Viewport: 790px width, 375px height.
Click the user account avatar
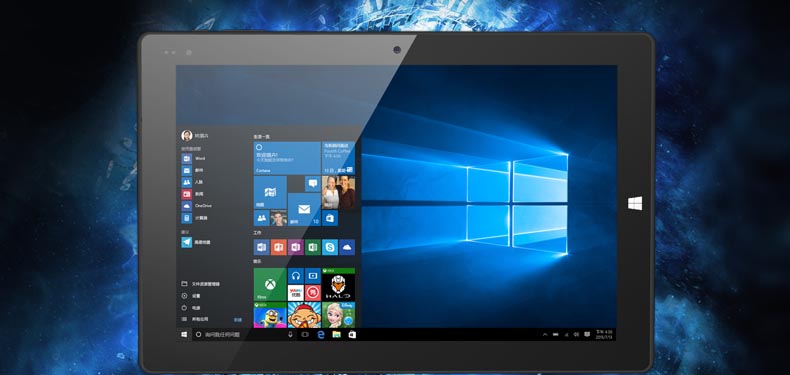(186, 135)
